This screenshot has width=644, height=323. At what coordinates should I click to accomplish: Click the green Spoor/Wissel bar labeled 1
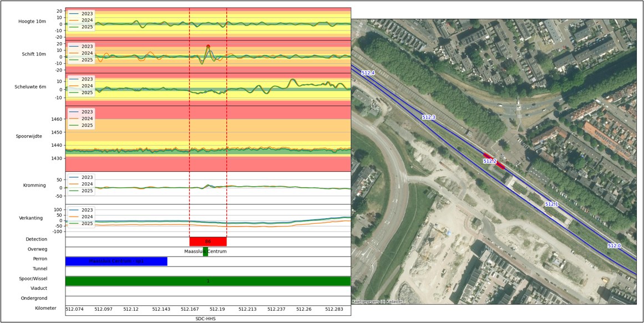pos(208,281)
